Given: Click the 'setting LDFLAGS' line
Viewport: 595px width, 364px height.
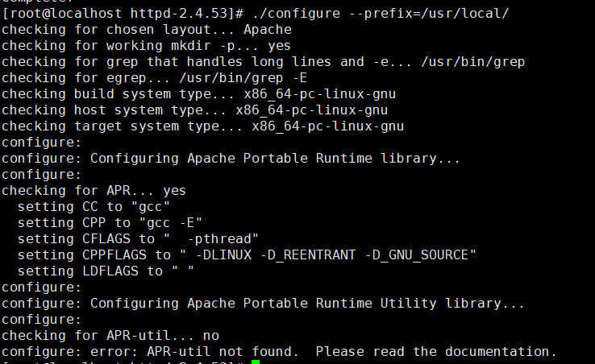Looking at the screenshot, I should pos(106,271).
